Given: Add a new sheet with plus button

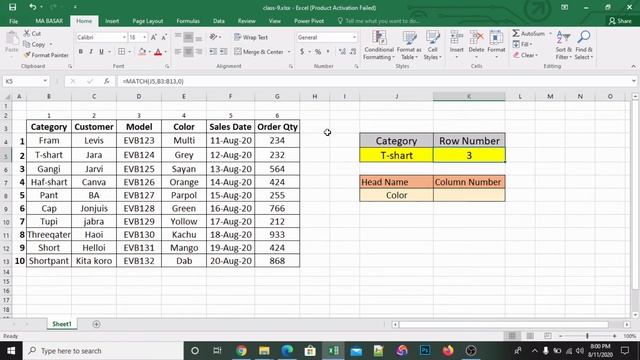Looking at the screenshot, I should point(96,324).
